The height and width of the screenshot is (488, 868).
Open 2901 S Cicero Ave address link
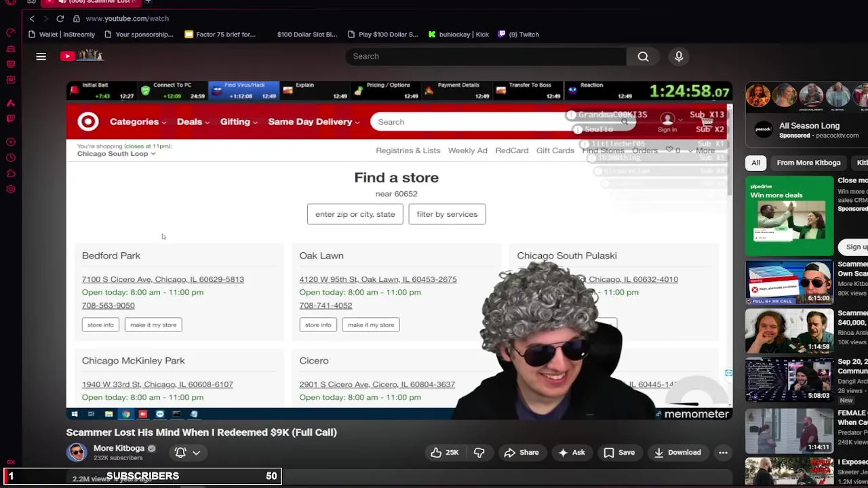point(377,384)
